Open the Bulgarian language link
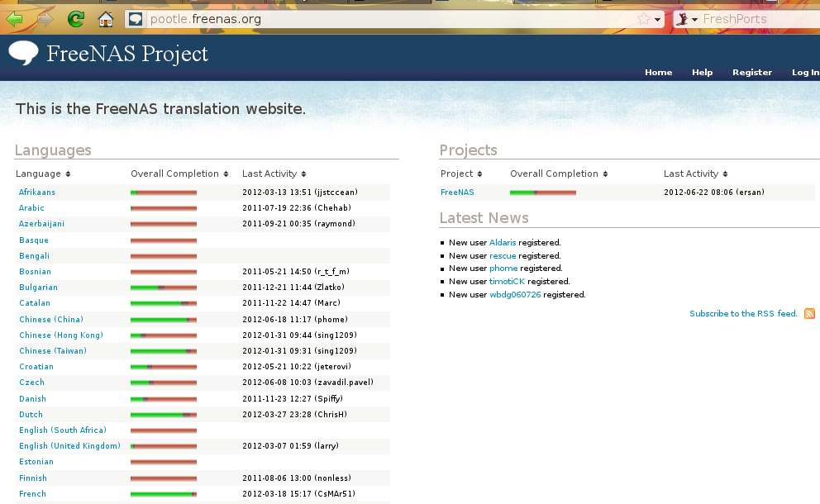Screen dimensions: 820x504 (38, 287)
